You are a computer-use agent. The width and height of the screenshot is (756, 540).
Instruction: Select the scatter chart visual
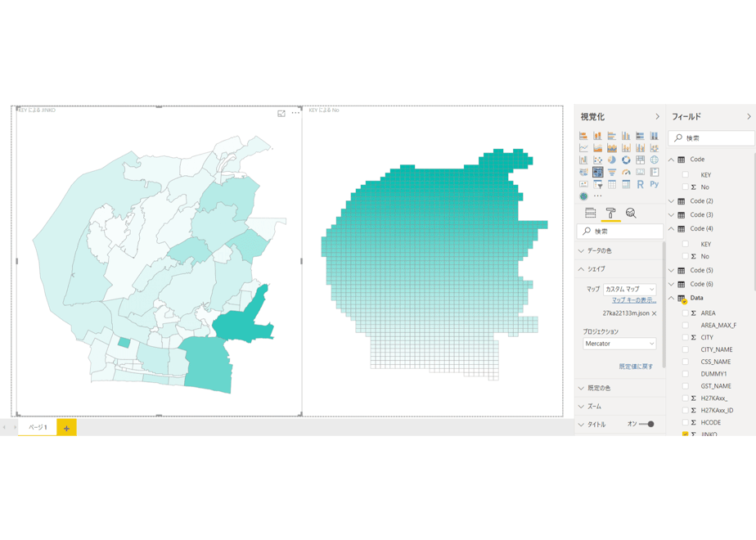coord(597,160)
